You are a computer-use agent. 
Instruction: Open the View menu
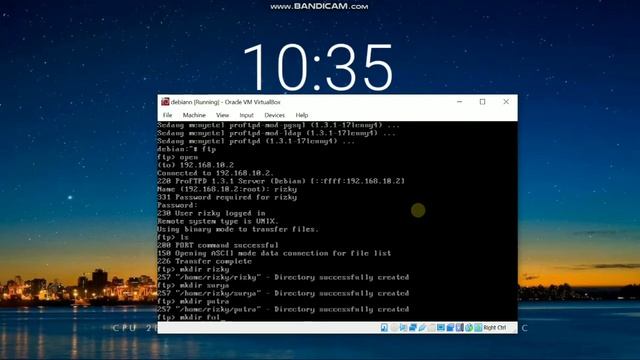click(x=222, y=115)
